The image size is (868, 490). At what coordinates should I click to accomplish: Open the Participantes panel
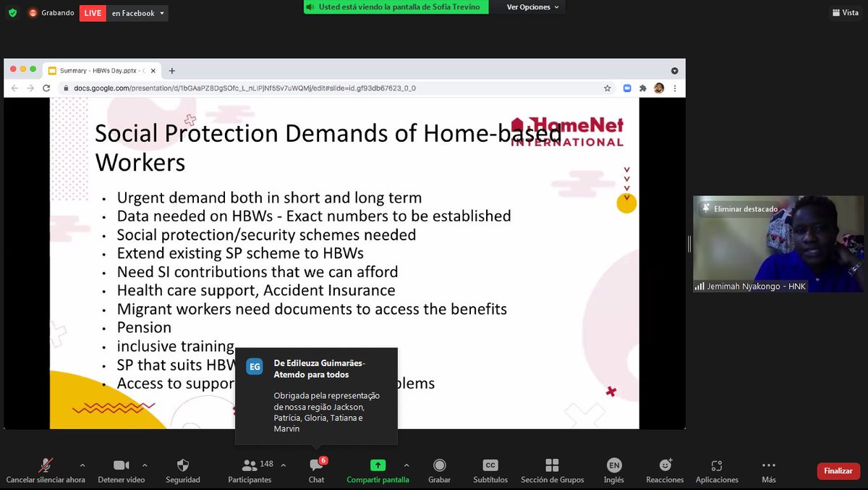[x=250, y=470]
